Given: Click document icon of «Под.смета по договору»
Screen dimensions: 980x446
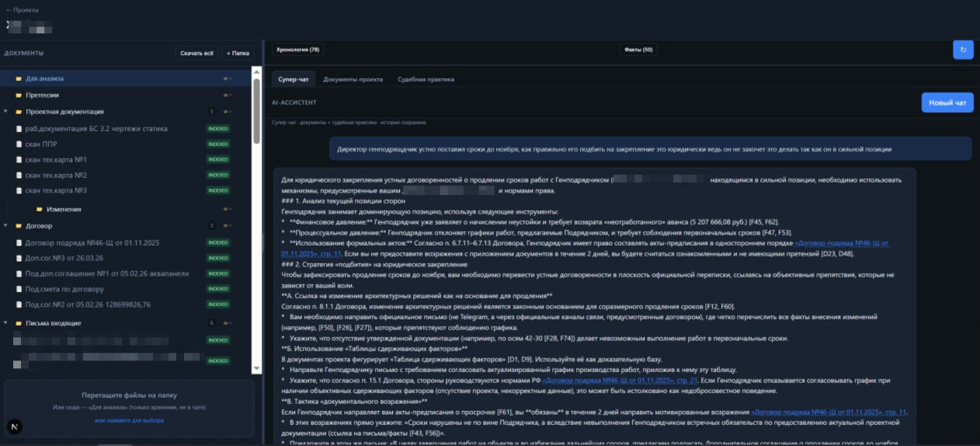Looking at the screenshot, I should click(x=19, y=288).
